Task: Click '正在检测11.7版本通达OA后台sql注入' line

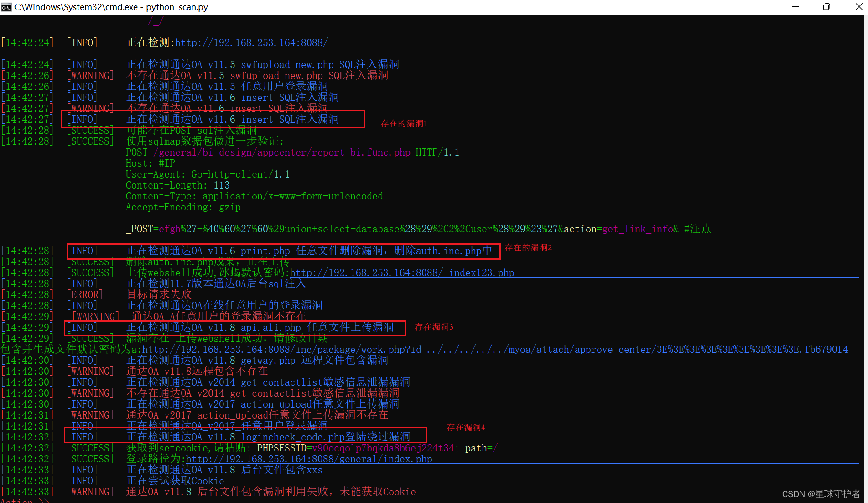Action: 216,283
